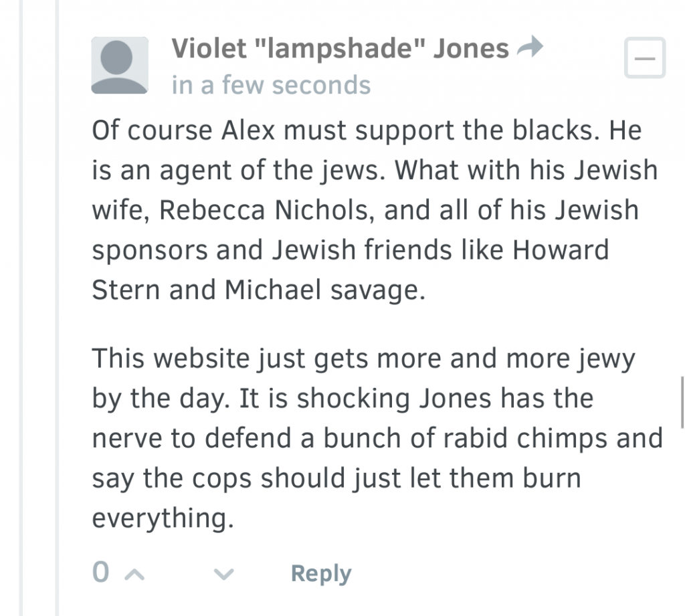Click the share arrow beside the username
The image size is (685, 616).
530,47
